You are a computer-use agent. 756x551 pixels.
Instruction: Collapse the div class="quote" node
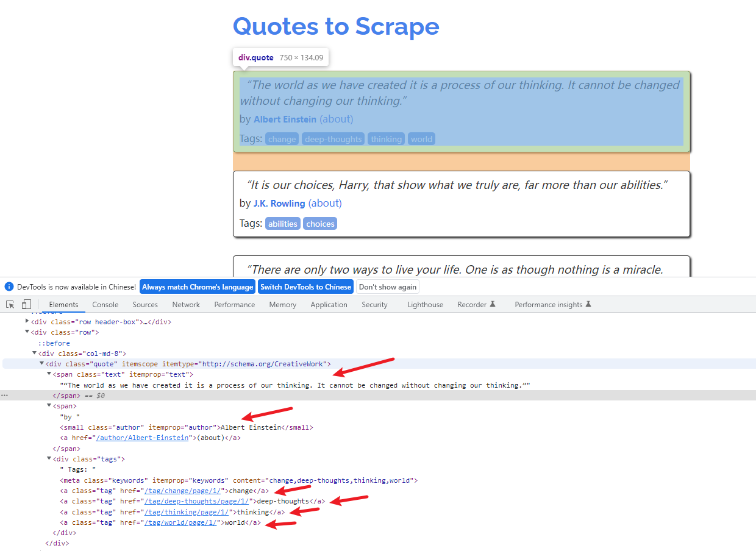[41, 363]
